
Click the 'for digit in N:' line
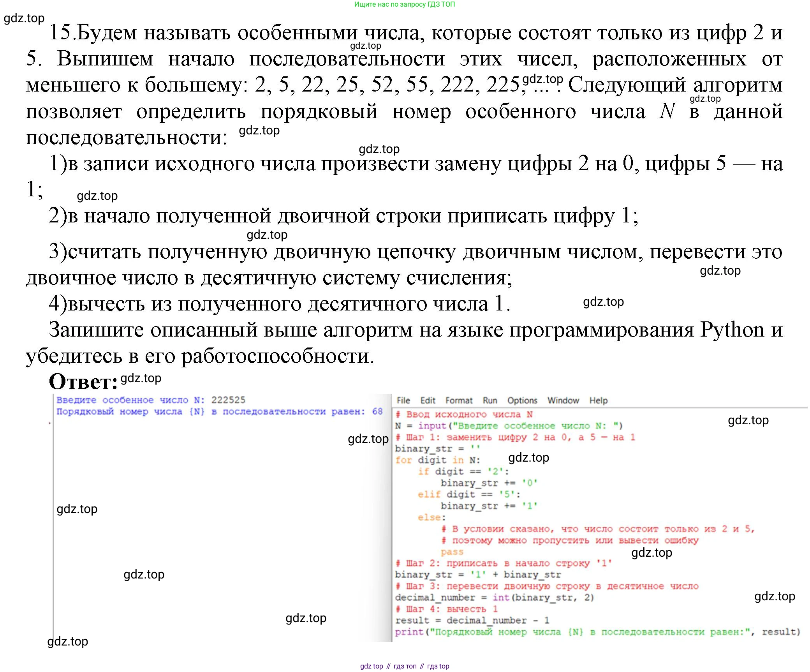(x=438, y=460)
